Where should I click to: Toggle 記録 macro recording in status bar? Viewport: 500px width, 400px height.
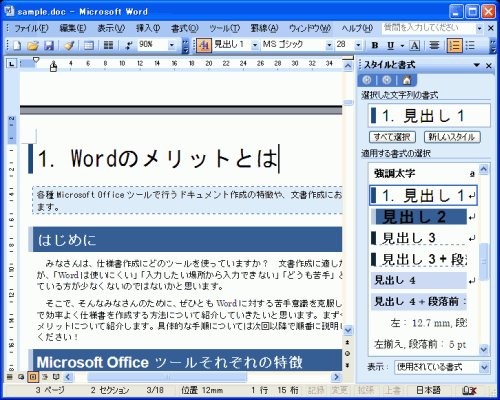click(x=315, y=390)
